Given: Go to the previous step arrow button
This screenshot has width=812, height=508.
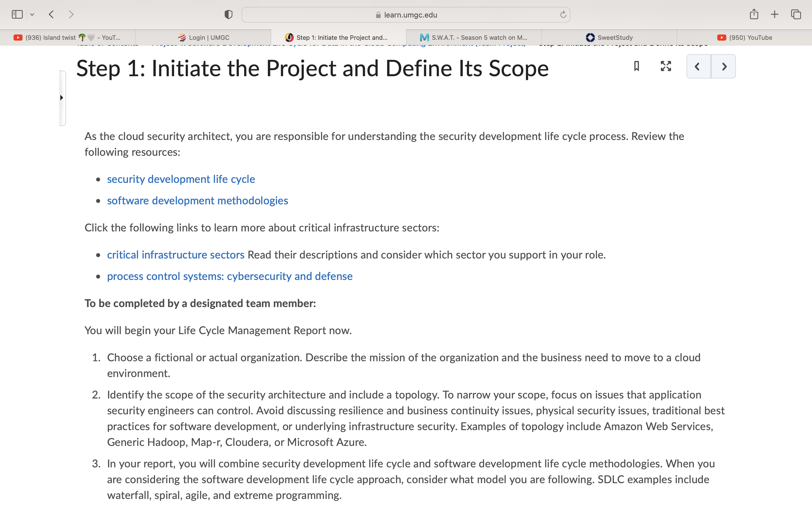Looking at the screenshot, I should pyautogui.click(x=699, y=67).
